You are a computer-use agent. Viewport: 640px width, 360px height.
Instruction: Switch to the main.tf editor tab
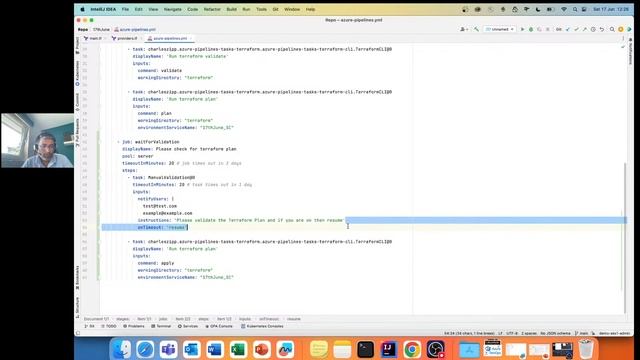tap(93, 38)
